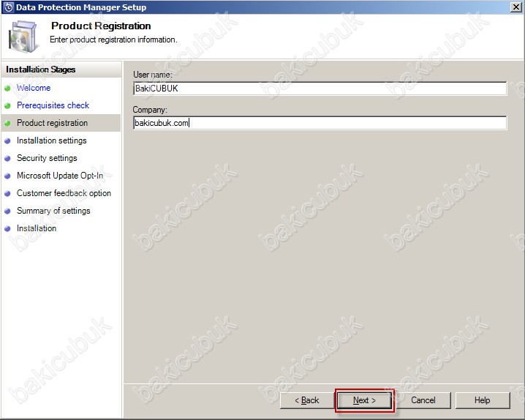Screen dimensions: 525x420
Task: Cancel the setup wizard
Action: 423,400
